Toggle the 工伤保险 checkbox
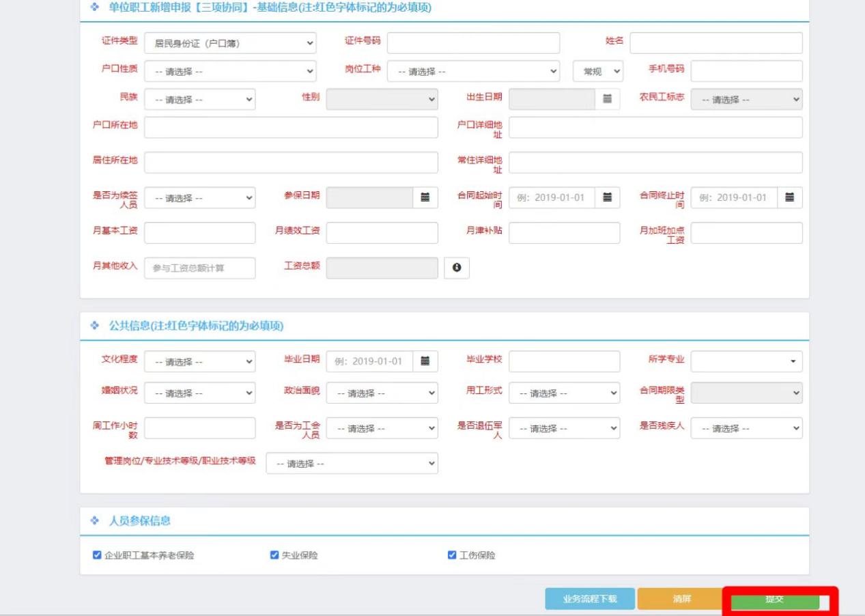The width and height of the screenshot is (865, 616). (x=452, y=555)
